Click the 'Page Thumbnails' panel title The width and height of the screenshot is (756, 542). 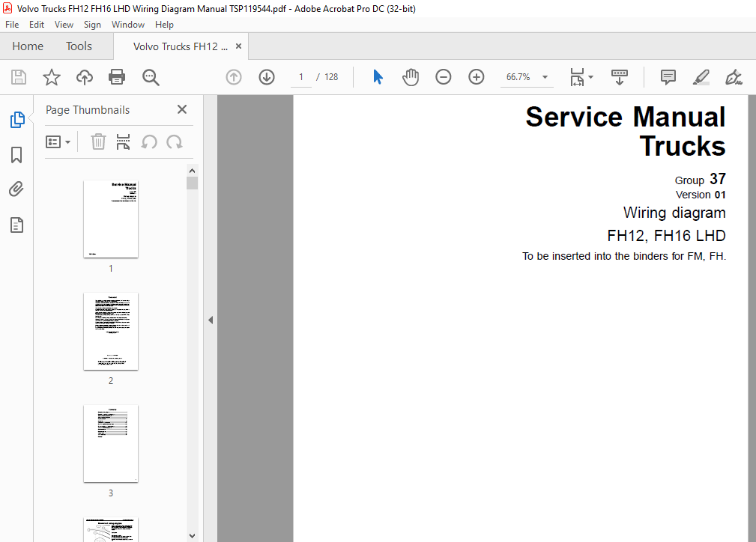click(x=88, y=110)
